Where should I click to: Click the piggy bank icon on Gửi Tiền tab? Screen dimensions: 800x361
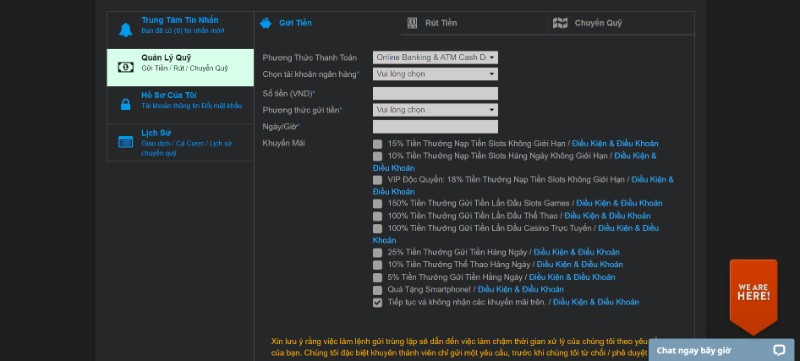coord(266,23)
